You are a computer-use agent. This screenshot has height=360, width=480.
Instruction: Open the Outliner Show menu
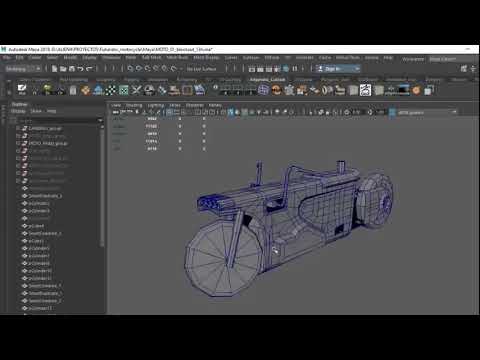click(x=36, y=111)
